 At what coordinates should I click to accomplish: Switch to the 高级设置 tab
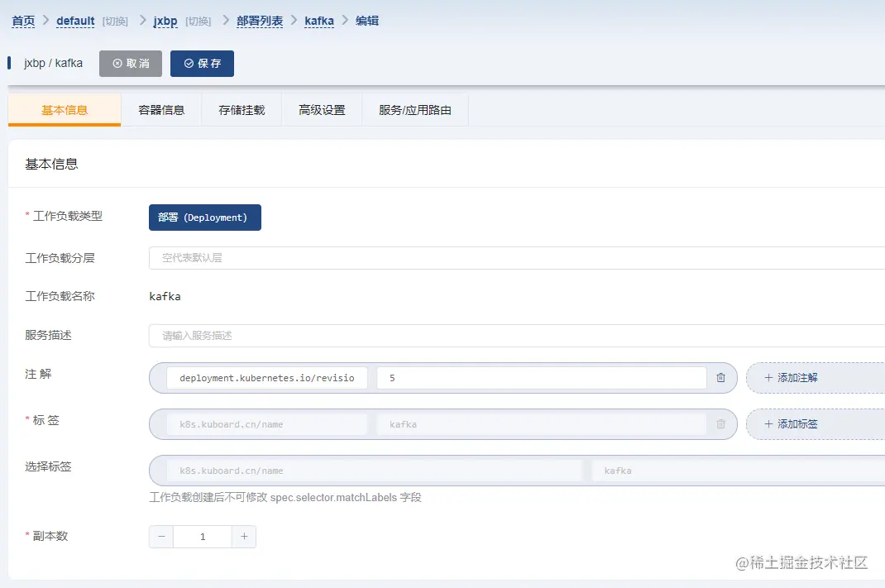tap(322, 110)
